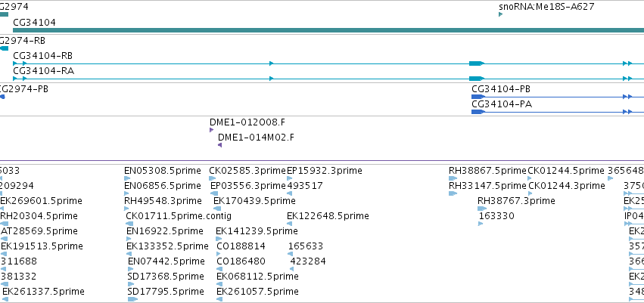
Task: Open the CG34104-RA transcript label
Action: point(44,70)
